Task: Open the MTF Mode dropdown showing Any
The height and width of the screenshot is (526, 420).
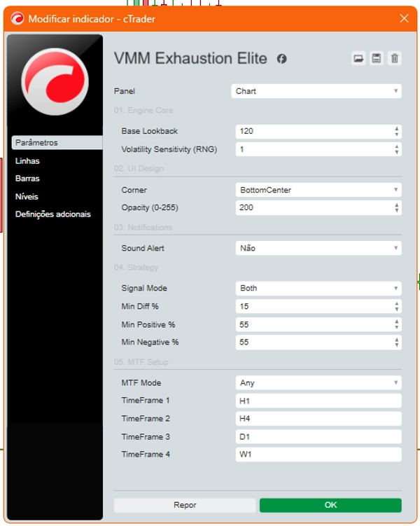Action: pyautogui.click(x=318, y=382)
